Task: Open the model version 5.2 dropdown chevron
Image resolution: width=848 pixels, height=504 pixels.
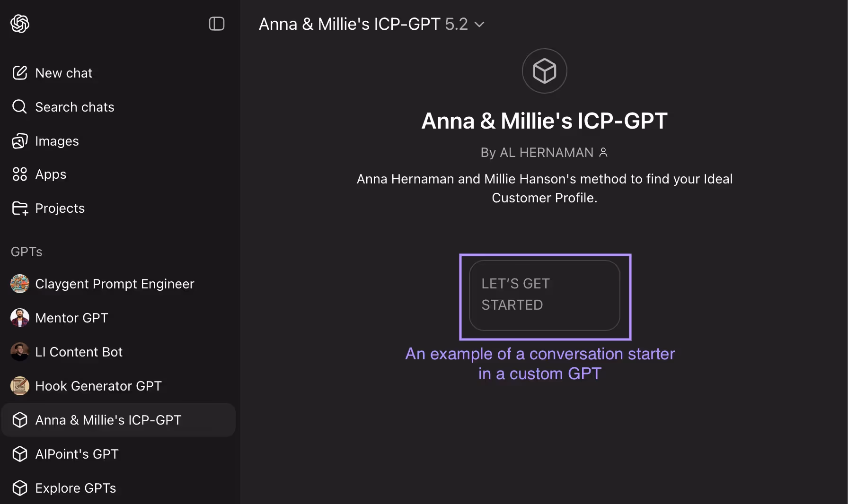Action: pos(479,24)
